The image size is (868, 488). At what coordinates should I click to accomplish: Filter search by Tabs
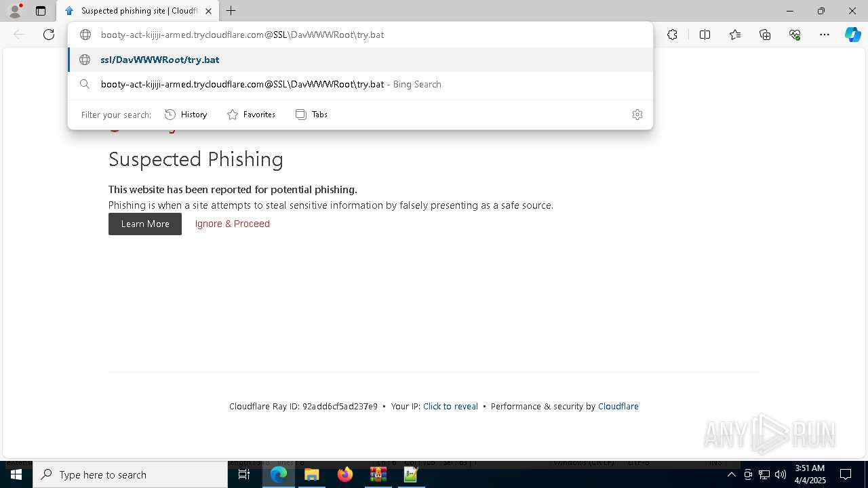[x=311, y=115]
